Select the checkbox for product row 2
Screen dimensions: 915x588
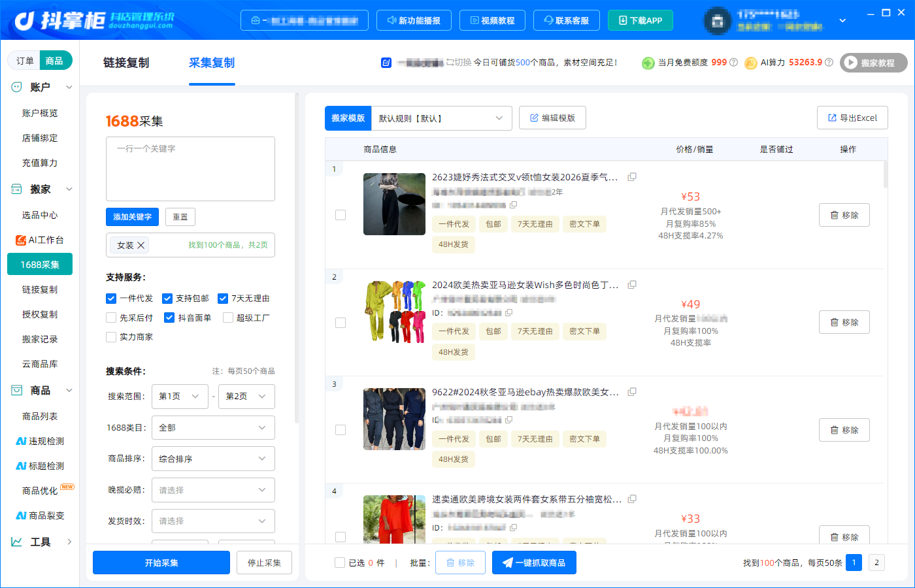tap(341, 323)
